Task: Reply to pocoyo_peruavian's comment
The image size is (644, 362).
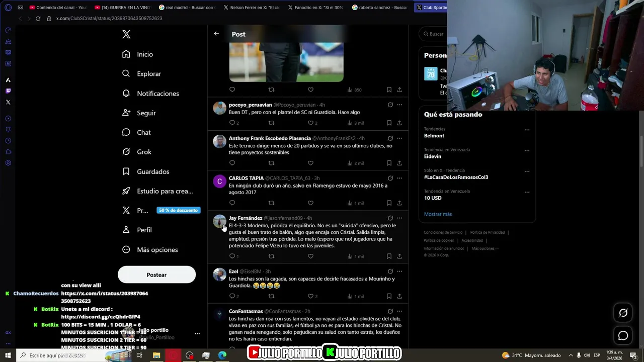Action: click(x=232, y=123)
